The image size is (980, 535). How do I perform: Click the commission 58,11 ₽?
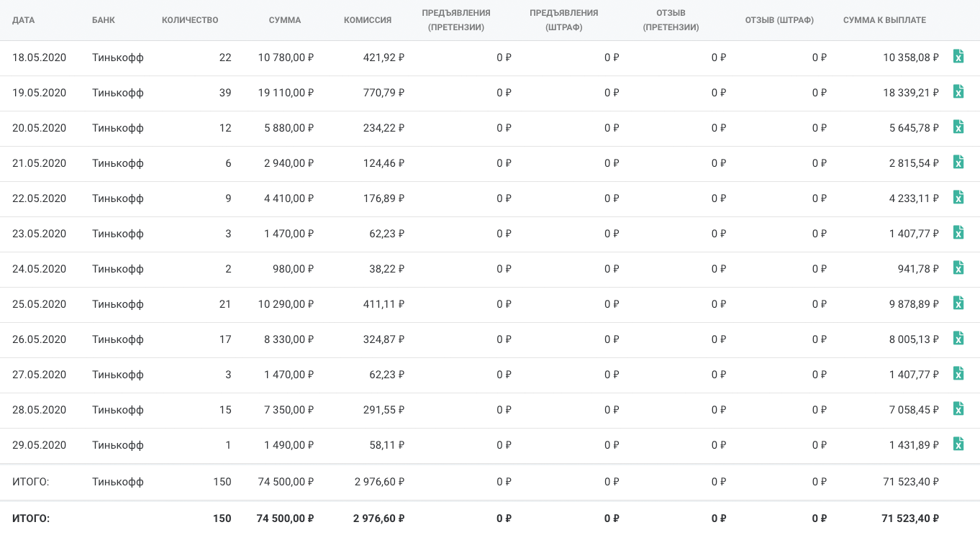[387, 445]
